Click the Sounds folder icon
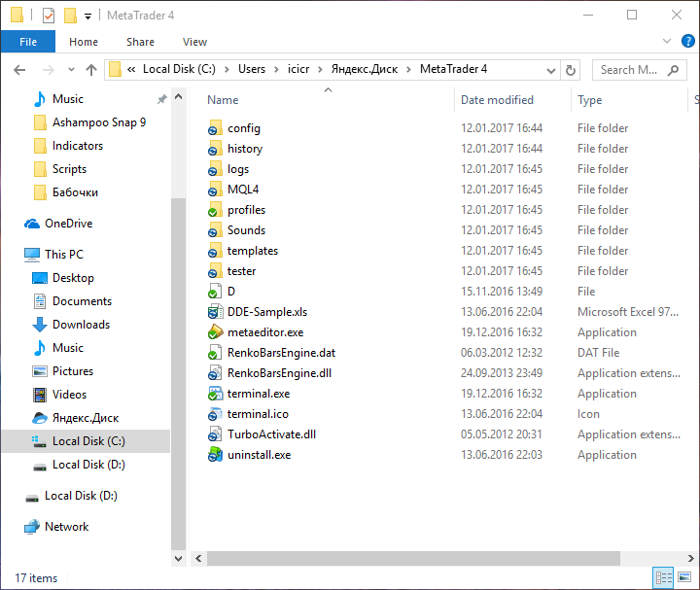 215,230
